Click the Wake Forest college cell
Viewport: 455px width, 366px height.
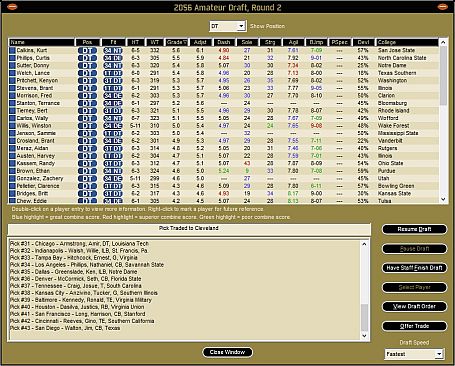[393, 126]
